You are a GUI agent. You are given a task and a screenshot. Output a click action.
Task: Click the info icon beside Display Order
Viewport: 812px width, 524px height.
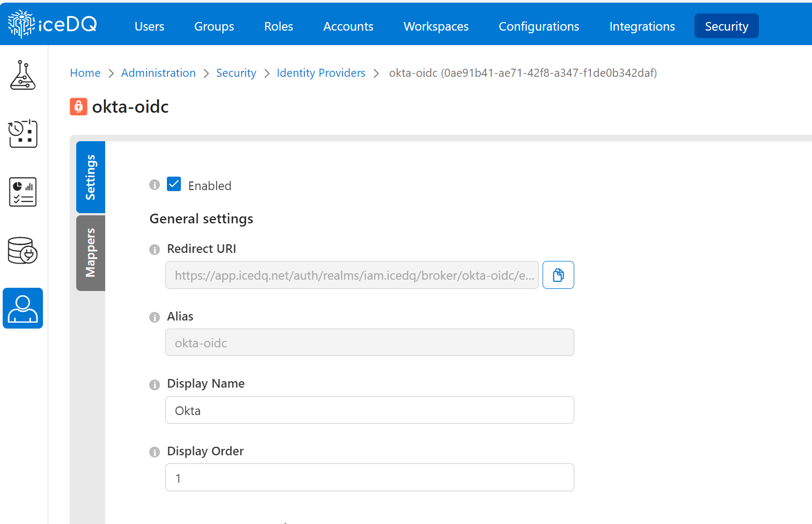[x=155, y=452]
